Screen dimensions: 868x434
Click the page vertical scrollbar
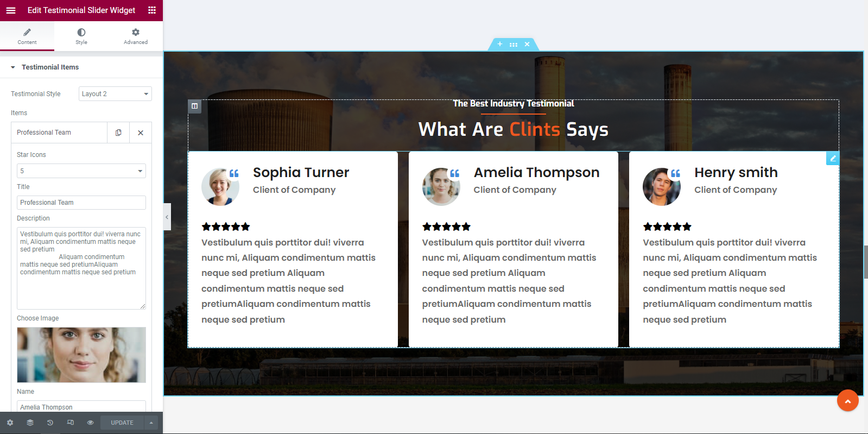(x=866, y=262)
